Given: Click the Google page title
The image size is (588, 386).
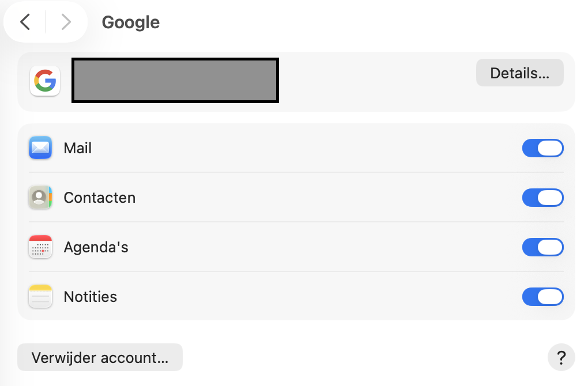Looking at the screenshot, I should (x=130, y=22).
